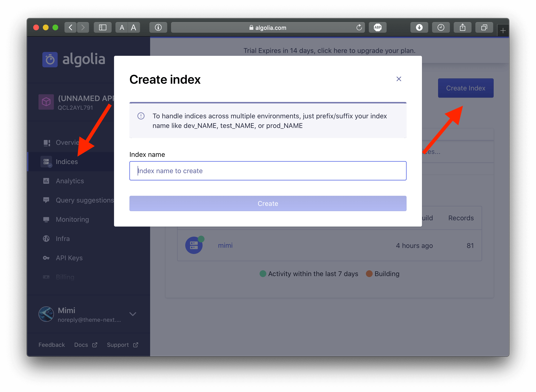Close the Create index dialog

[399, 79]
